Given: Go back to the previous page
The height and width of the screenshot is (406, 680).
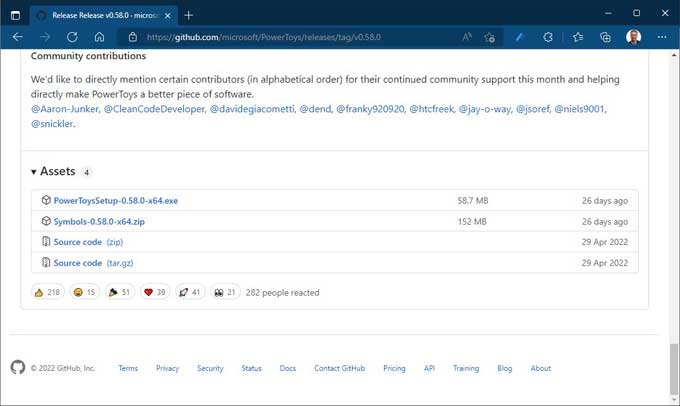Looking at the screenshot, I should [18, 37].
